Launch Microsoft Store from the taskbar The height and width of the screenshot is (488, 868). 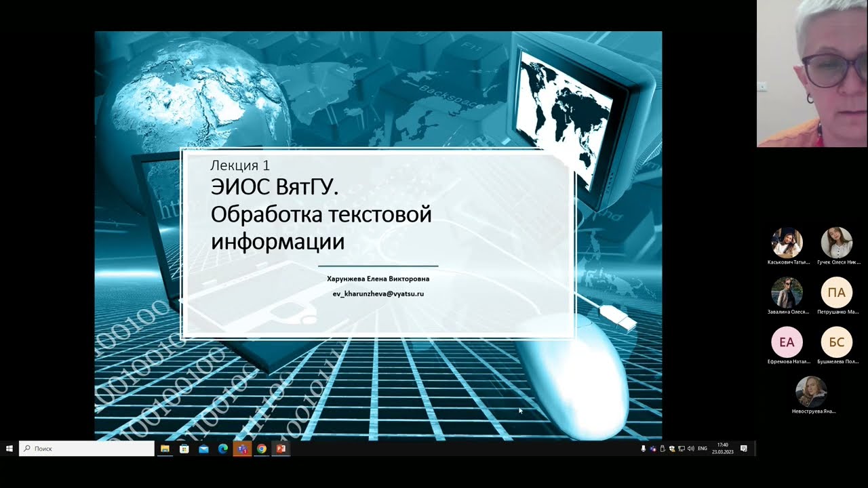click(x=184, y=449)
